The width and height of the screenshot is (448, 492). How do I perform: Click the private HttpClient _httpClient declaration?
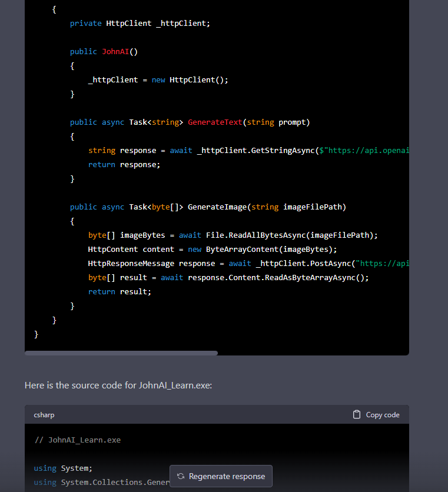coord(140,24)
